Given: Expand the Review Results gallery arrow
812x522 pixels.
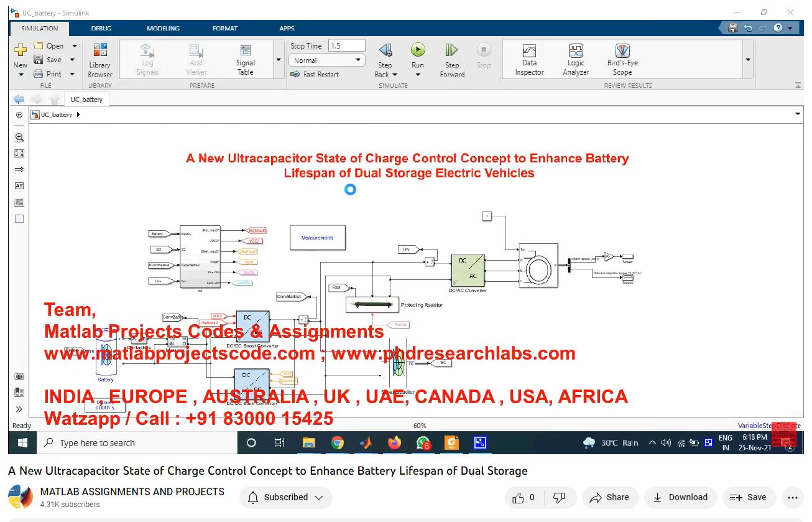Looking at the screenshot, I should point(748,60).
